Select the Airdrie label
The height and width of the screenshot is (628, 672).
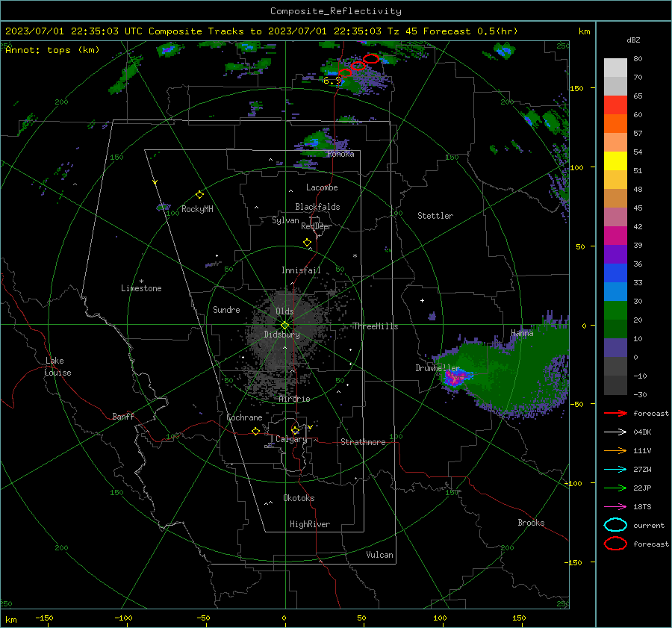[294, 399]
